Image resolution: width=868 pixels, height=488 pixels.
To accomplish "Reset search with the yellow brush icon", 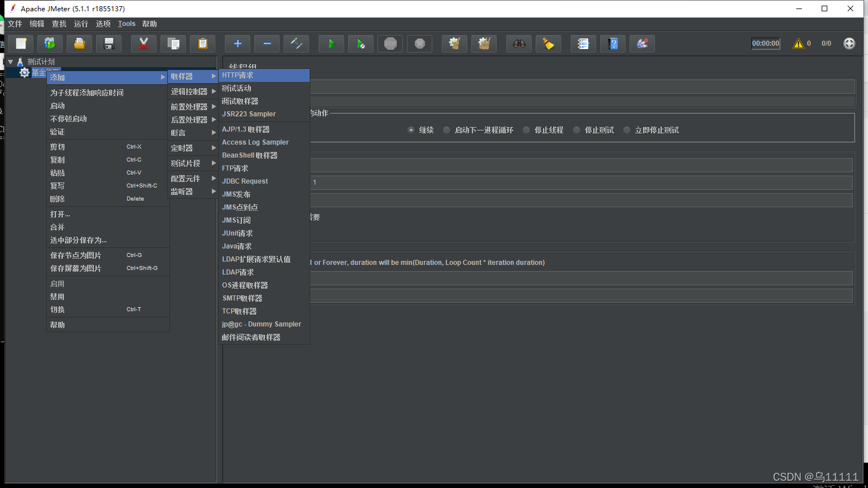I will click(x=549, y=43).
